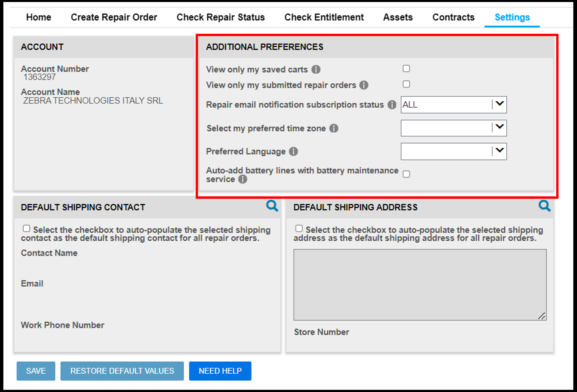Tick the default shipping address auto-populate checkbox
This screenshot has width=577, height=392.
point(299,228)
